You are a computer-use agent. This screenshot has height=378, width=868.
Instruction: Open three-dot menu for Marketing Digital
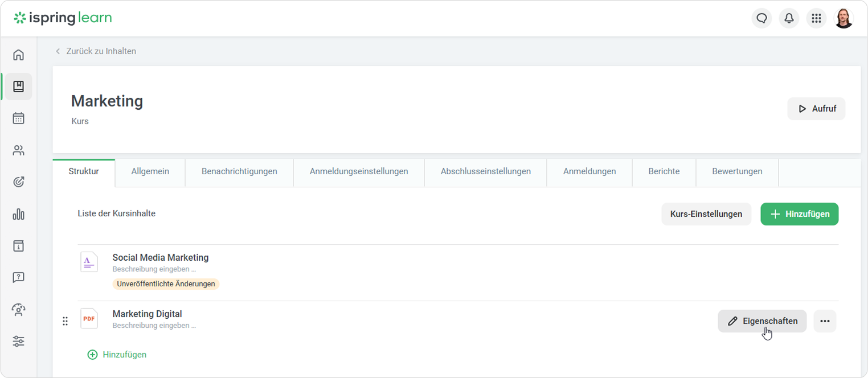[825, 321]
